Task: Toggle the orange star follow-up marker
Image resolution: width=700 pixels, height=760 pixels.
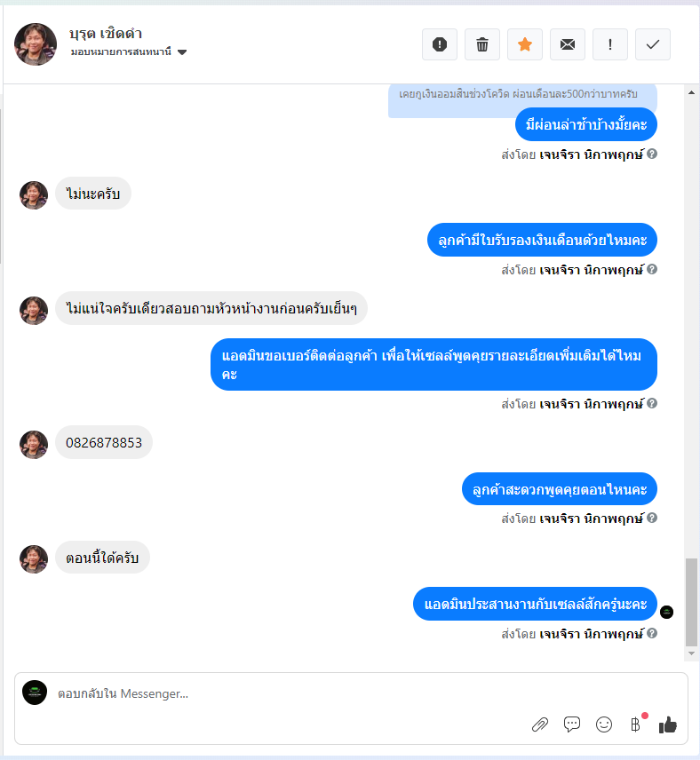Action: click(x=525, y=44)
